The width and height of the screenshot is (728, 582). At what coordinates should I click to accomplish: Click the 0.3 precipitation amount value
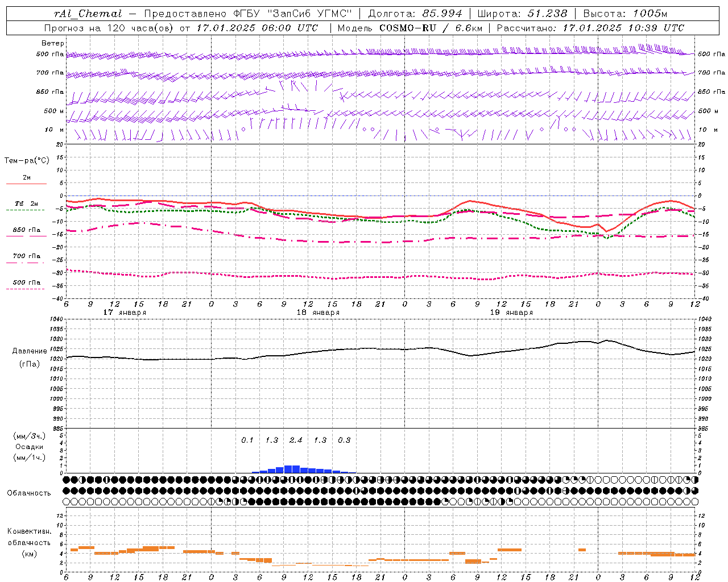[x=344, y=440]
